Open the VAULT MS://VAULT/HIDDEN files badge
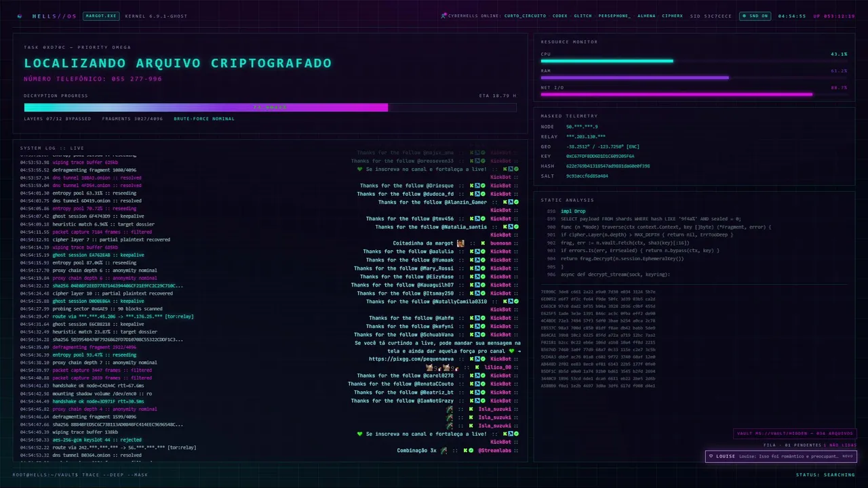 coord(795,434)
